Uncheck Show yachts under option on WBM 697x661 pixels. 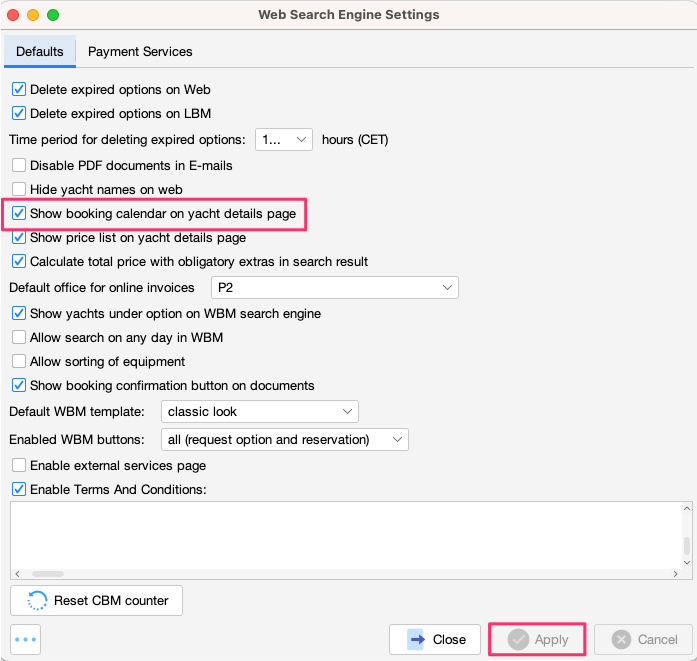click(x=19, y=313)
